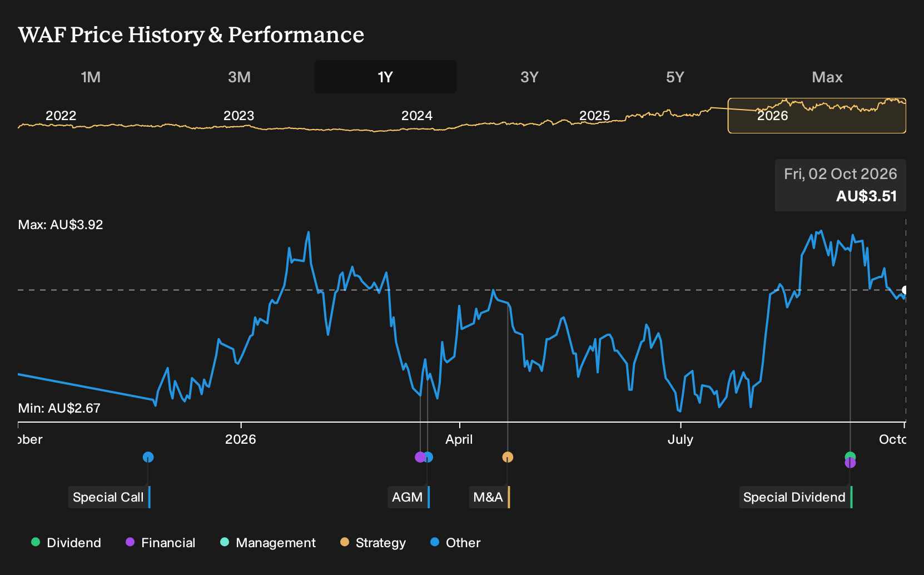The image size is (924, 575).
Task: Toggle the Other legend filter
Action: 455,543
